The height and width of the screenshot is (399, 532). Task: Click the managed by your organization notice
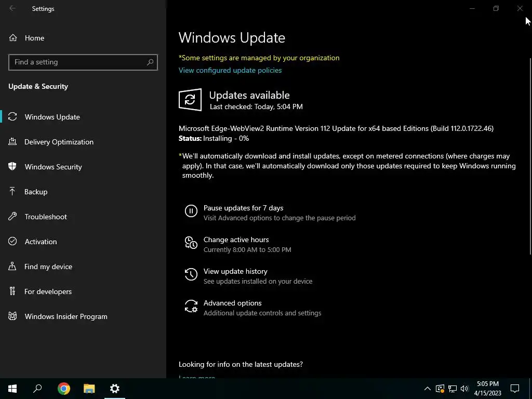[259, 58]
